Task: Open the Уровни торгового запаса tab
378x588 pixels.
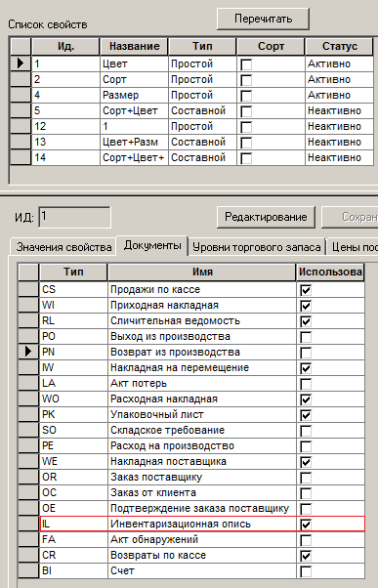Action: pos(257,247)
